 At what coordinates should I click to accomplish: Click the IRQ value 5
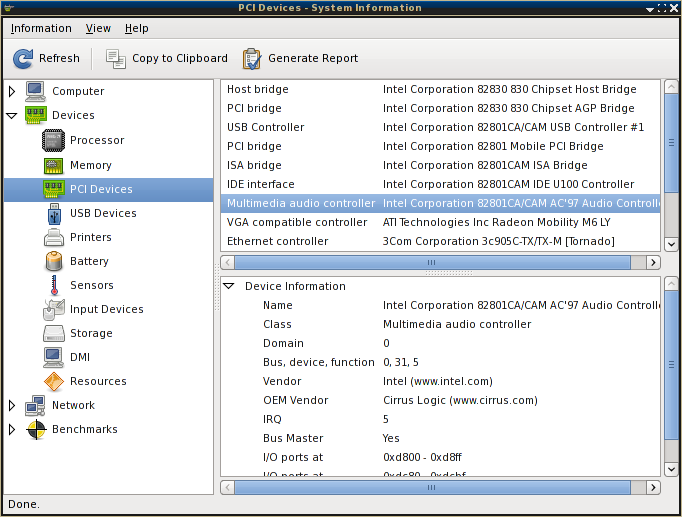pos(386,419)
